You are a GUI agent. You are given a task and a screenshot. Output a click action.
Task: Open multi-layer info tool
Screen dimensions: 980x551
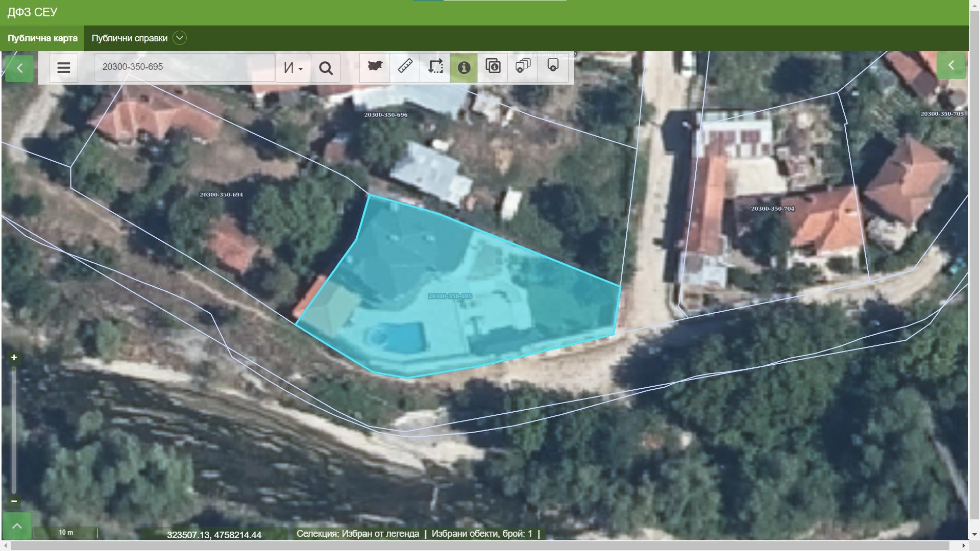pyautogui.click(x=493, y=67)
